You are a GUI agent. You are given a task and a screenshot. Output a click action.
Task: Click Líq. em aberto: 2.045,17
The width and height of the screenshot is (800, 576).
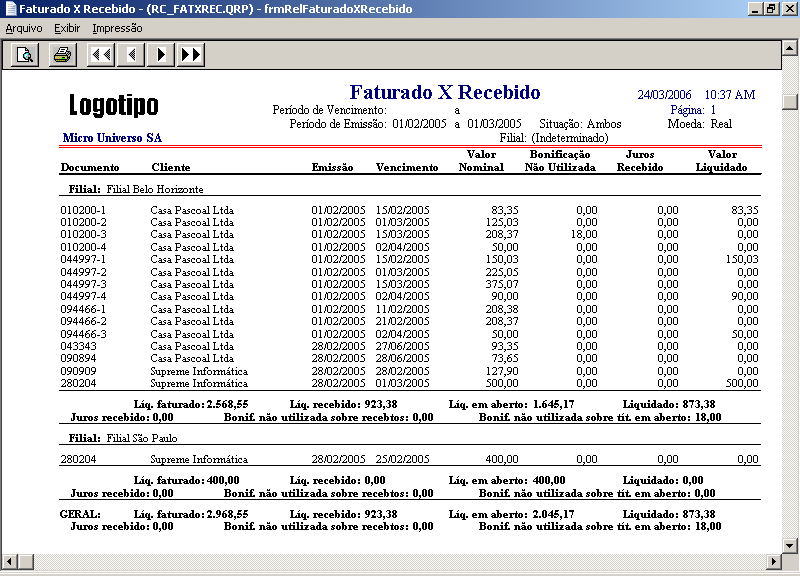pyautogui.click(x=511, y=514)
